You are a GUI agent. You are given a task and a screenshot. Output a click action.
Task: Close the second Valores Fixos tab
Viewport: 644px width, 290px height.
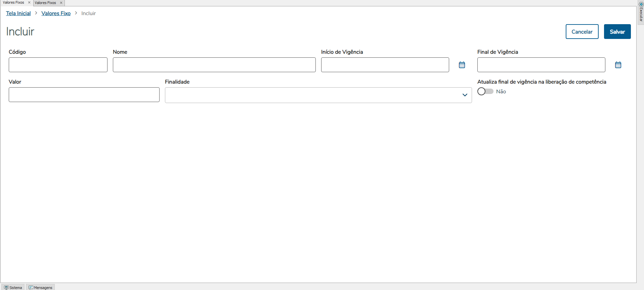(x=61, y=3)
